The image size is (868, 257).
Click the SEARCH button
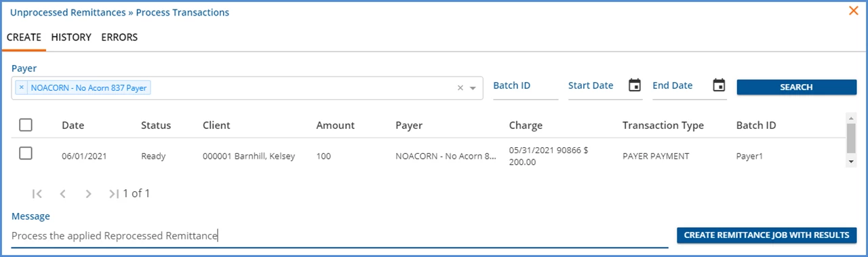(x=796, y=87)
